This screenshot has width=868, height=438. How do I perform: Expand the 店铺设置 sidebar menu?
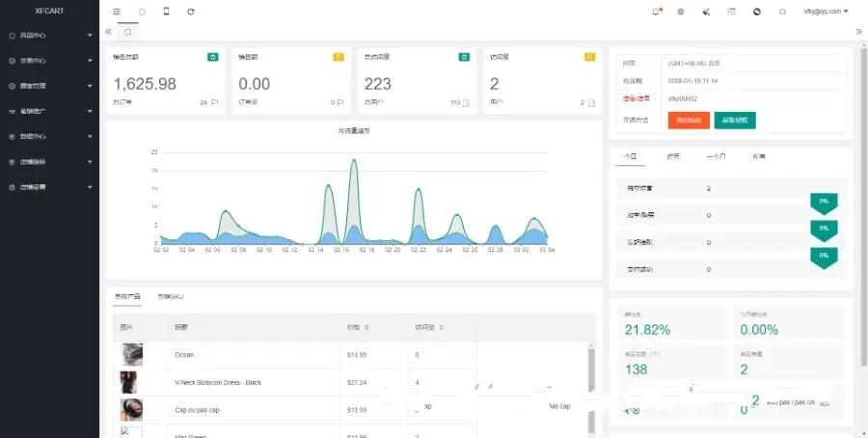[x=50, y=187]
